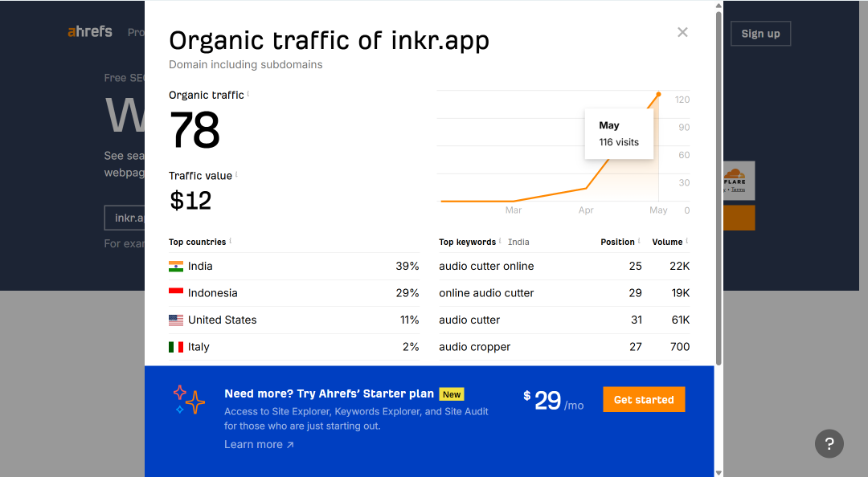Select keyword 'audio cropper'
The image size is (868, 477).
click(x=474, y=347)
